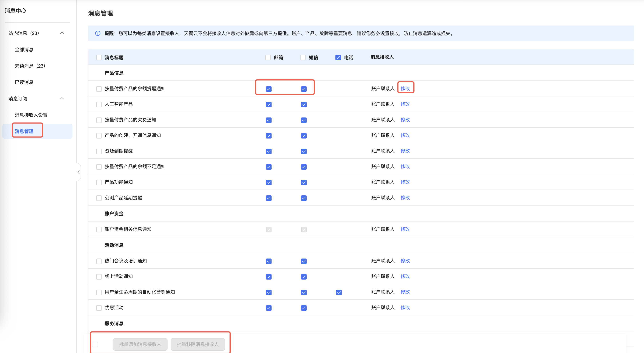Select all rows via 消息标题 checkbox
The height and width of the screenshot is (353, 644).
tap(99, 57)
